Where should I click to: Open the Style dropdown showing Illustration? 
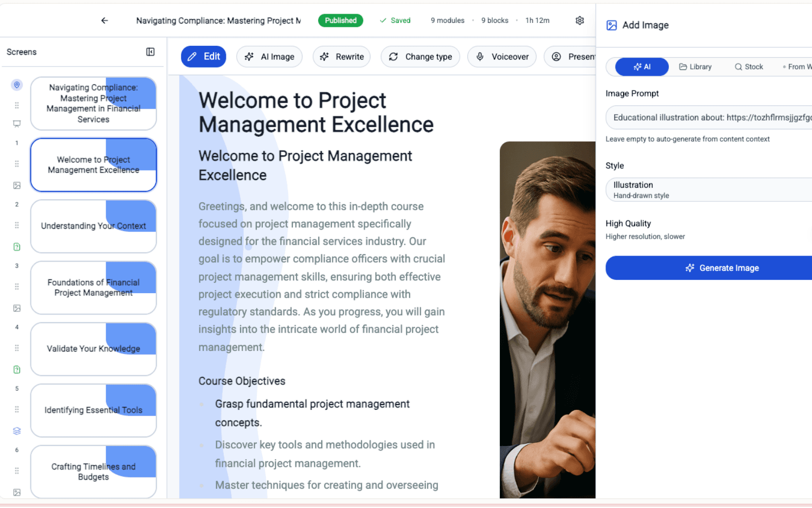click(x=708, y=189)
